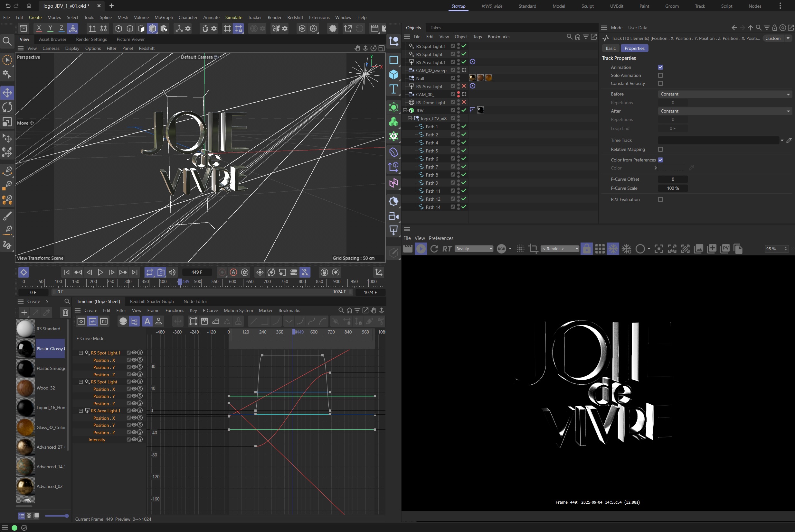Select the Rotate tool in left toolbar

[x=7, y=107]
